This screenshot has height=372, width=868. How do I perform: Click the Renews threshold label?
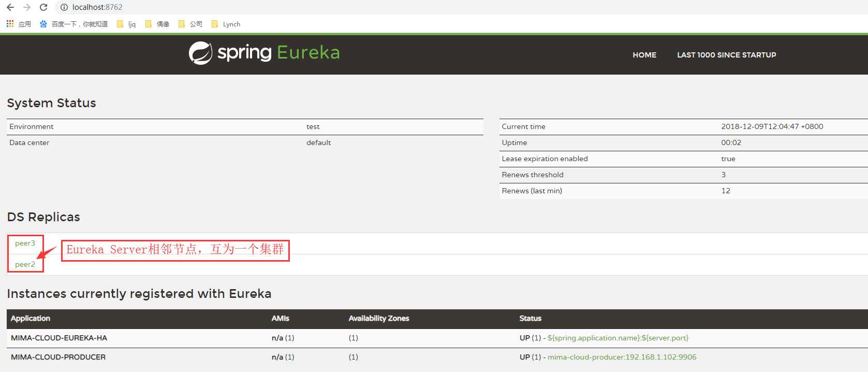[x=533, y=175]
